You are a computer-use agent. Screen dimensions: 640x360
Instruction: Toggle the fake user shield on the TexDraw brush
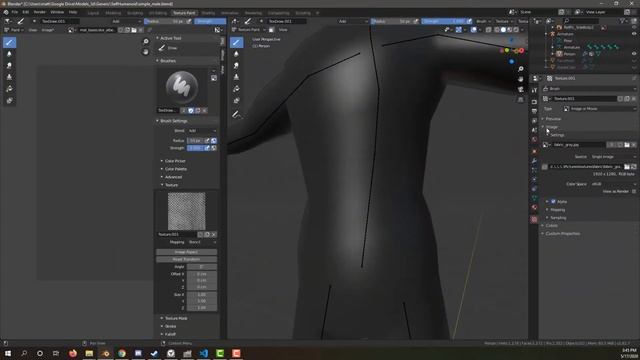[x=191, y=111]
